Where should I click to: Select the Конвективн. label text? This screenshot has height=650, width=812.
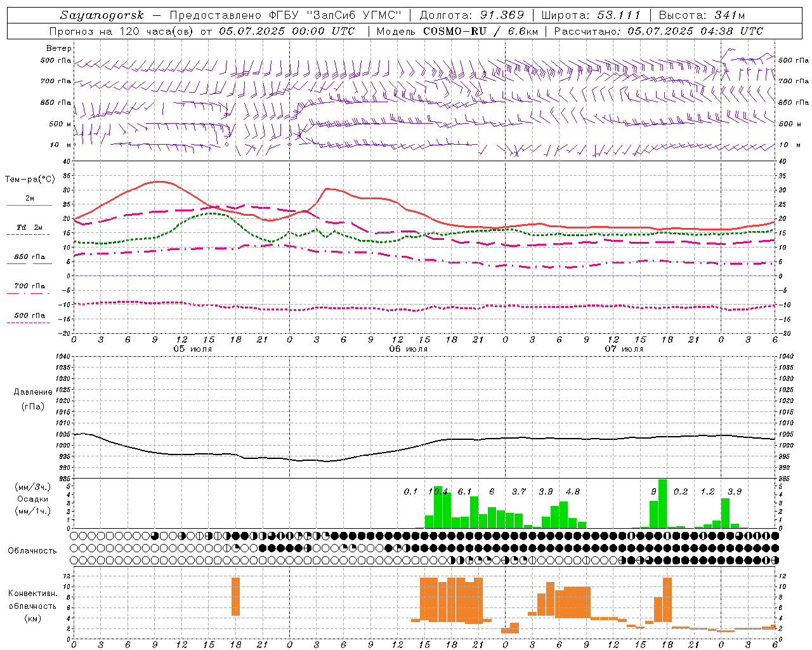(32, 594)
